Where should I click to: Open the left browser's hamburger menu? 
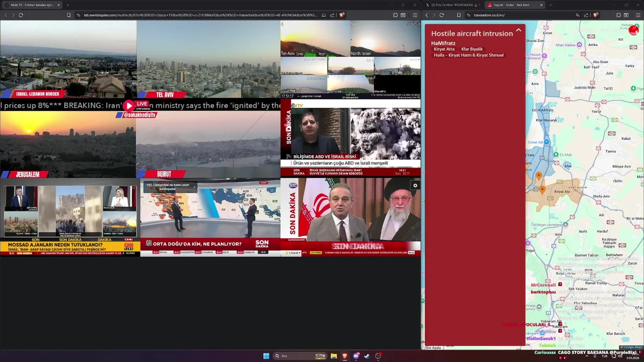(415, 15)
